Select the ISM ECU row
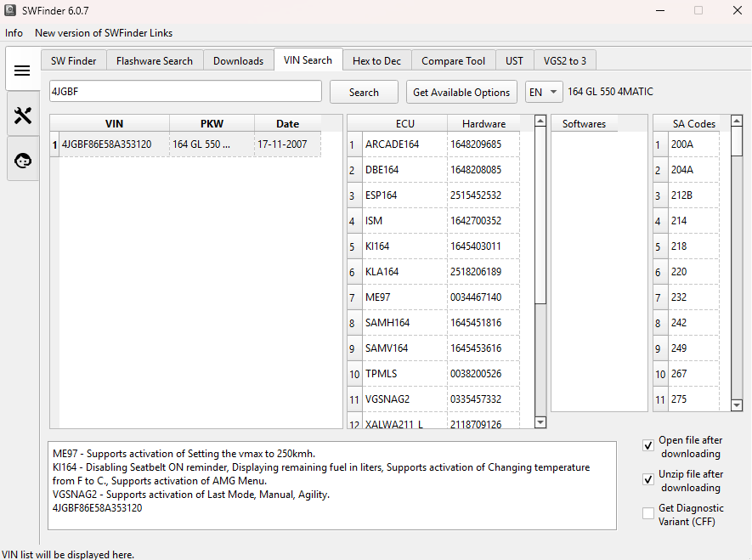 click(x=405, y=221)
